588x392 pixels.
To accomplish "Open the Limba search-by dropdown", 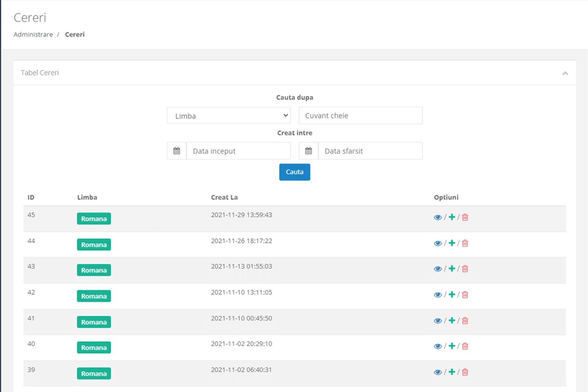I will 229,116.
